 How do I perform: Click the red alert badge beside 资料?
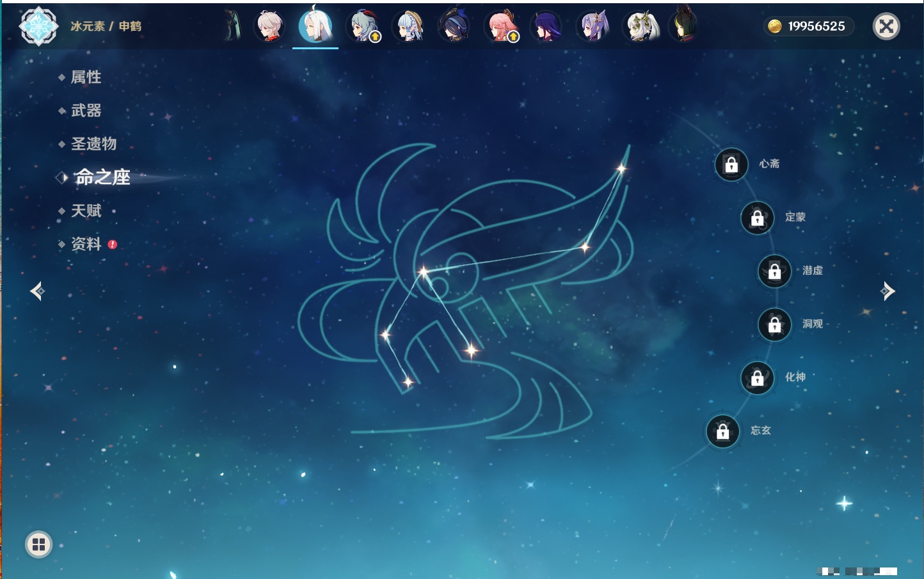pos(113,244)
